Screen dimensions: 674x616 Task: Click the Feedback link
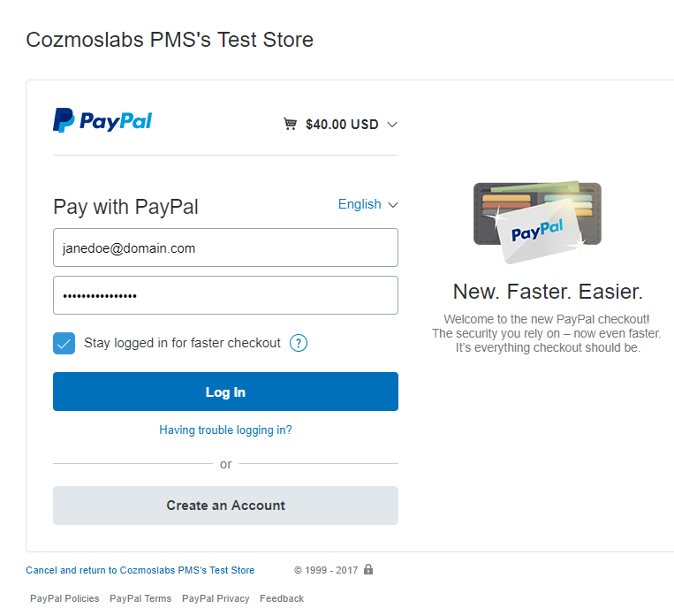coord(282,598)
